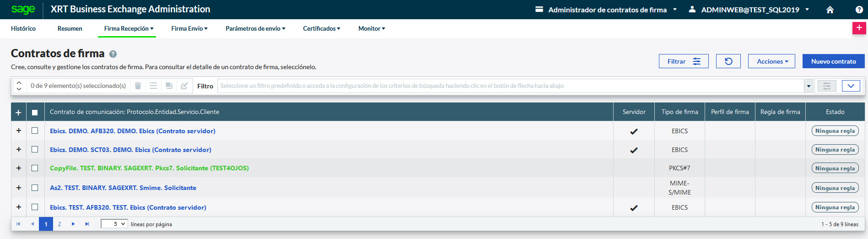Click the predefined filter input field

[510, 86]
